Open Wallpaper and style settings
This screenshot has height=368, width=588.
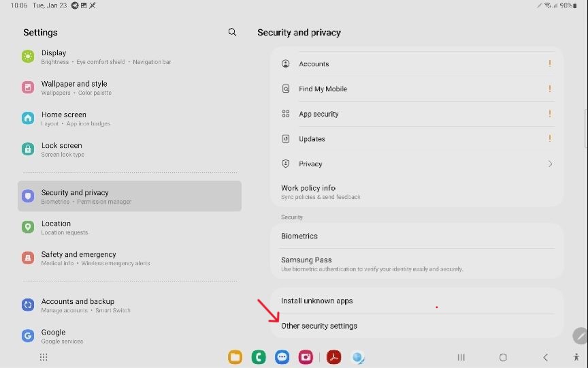click(x=129, y=87)
